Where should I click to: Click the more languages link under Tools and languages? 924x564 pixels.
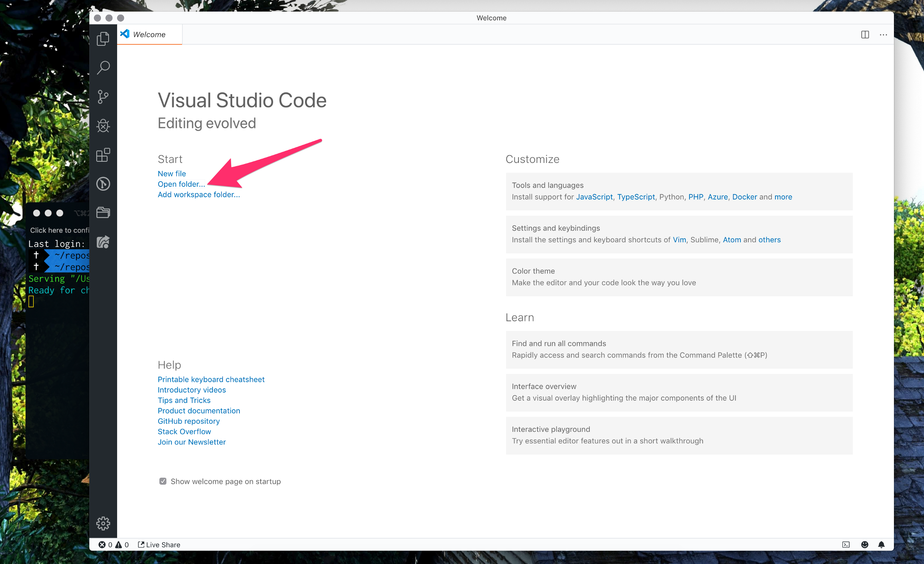[x=783, y=196]
